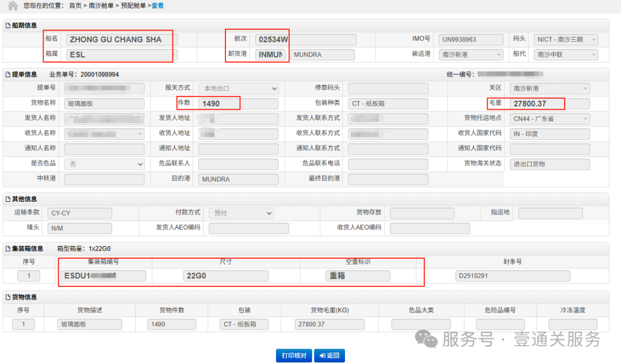The image size is (621, 364).
Task: Go to 首页 in the breadcrumb
Action: (75, 6)
